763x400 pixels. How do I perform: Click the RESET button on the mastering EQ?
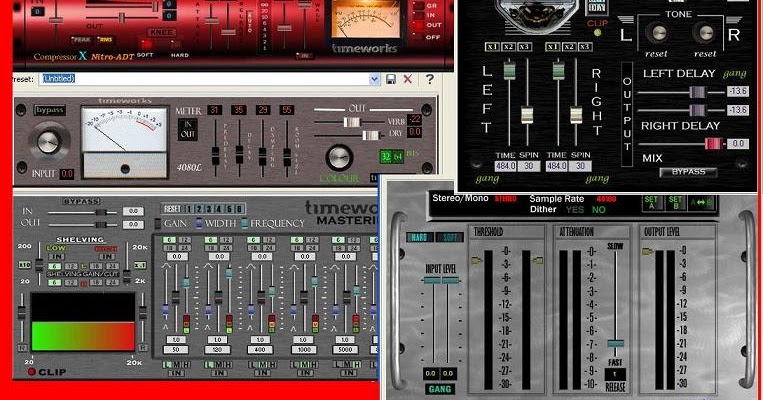point(172,209)
